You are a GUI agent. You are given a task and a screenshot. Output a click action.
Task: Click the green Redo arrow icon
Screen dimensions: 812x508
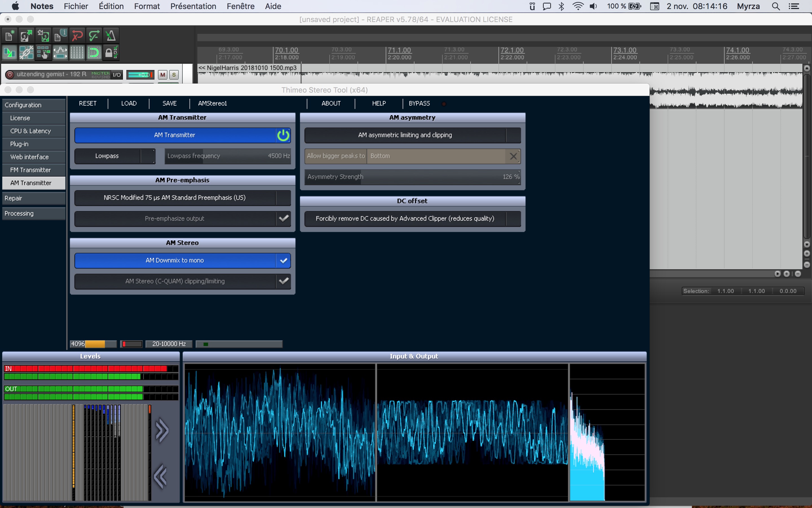(94, 35)
